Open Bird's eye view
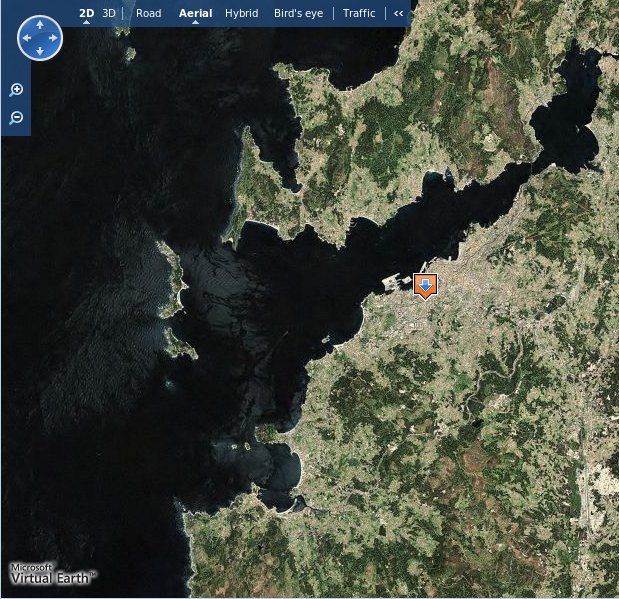Viewport: 619px width, 599px height. click(298, 13)
